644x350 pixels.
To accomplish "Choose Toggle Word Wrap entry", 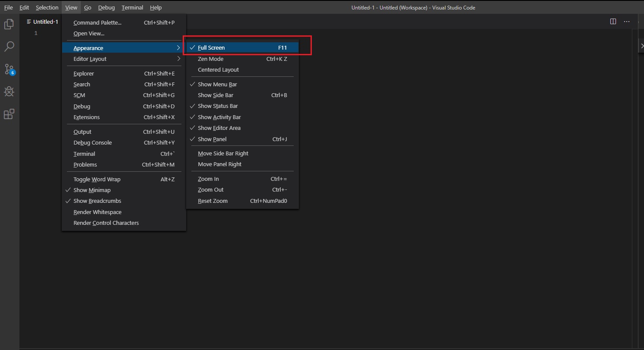I will pos(124,180).
